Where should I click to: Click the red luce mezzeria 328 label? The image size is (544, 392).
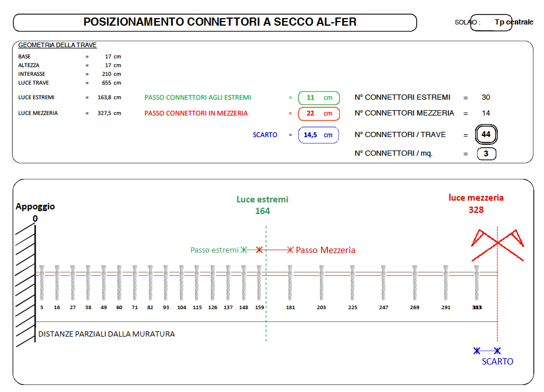(476, 204)
